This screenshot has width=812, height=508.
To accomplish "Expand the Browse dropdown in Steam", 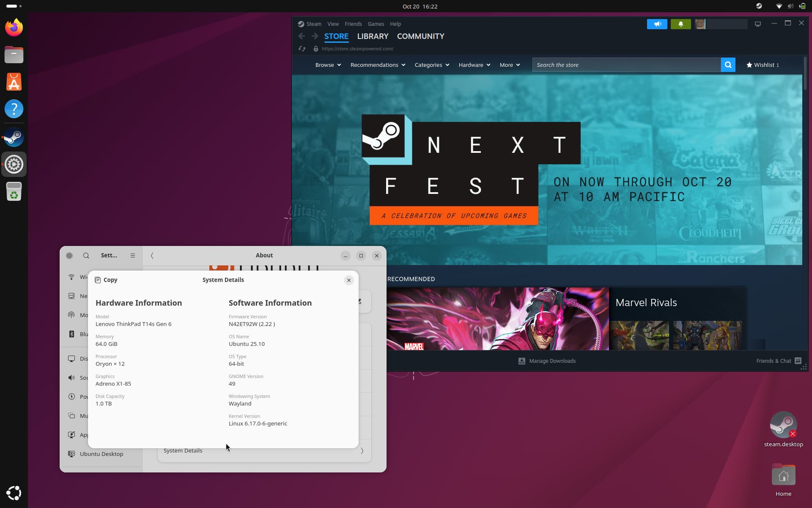I will point(328,65).
